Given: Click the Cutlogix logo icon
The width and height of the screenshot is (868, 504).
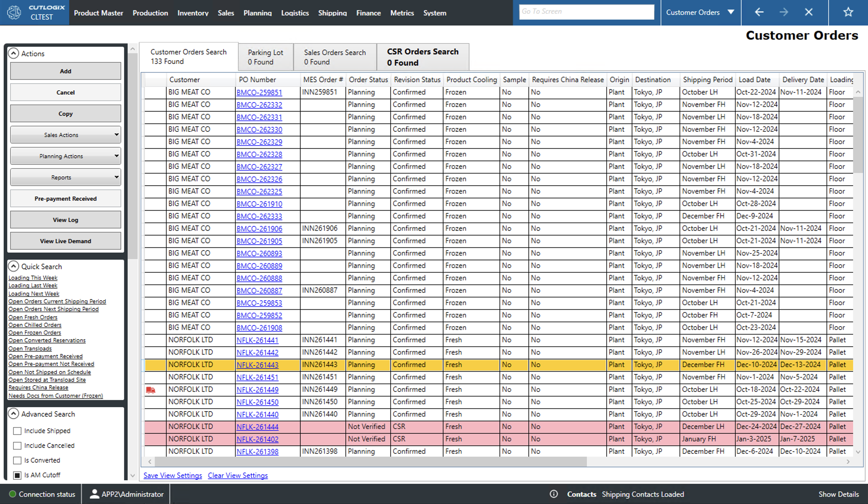Looking at the screenshot, I should click(x=14, y=13).
